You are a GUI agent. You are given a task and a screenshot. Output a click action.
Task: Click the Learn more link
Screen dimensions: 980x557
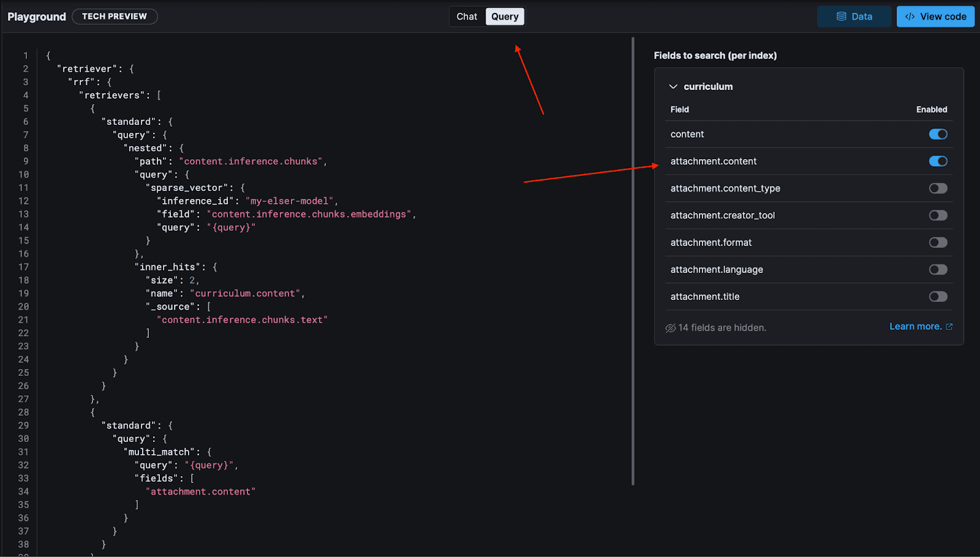[x=914, y=326]
